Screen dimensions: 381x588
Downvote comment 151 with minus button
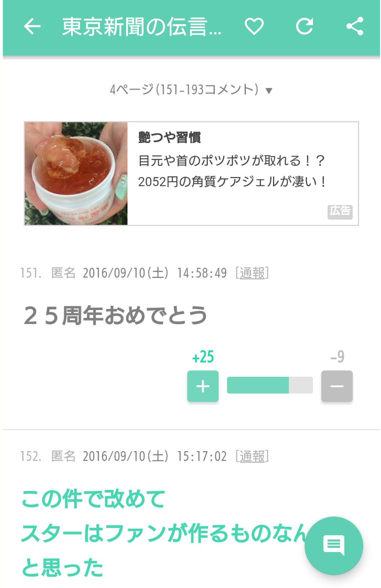pyautogui.click(x=337, y=386)
